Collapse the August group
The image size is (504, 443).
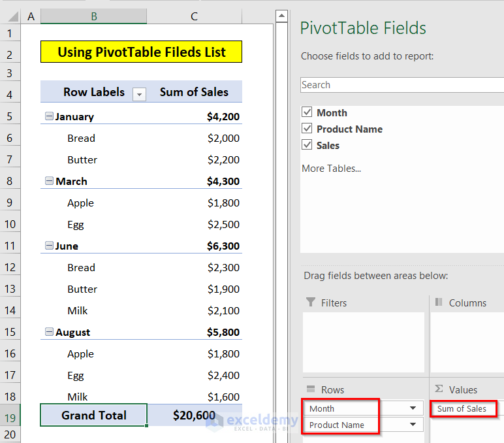pyautogui.click(x=49, y=332)
